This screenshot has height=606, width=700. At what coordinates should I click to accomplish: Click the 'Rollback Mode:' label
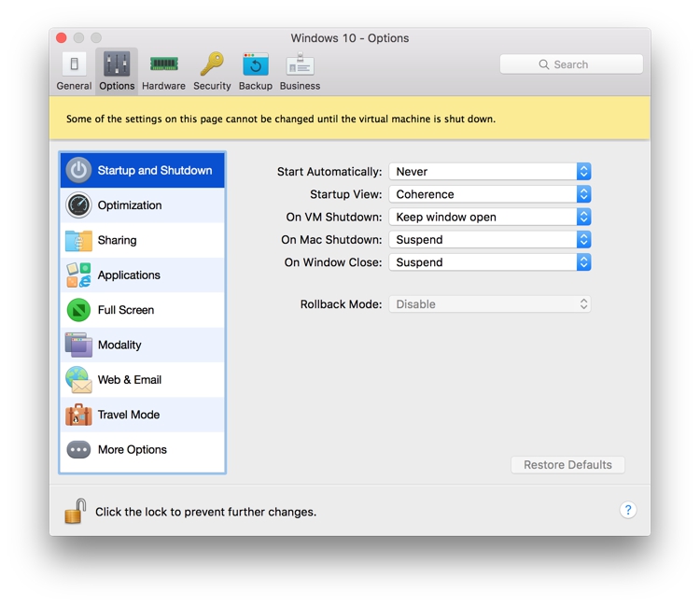[341, 304]
